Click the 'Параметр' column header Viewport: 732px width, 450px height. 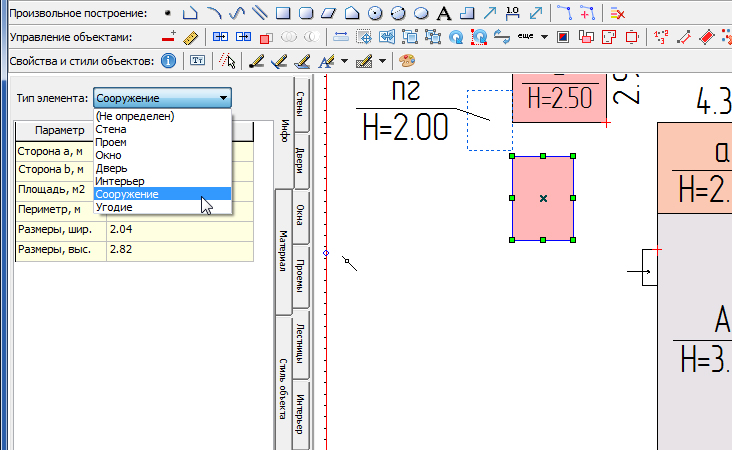59,130
